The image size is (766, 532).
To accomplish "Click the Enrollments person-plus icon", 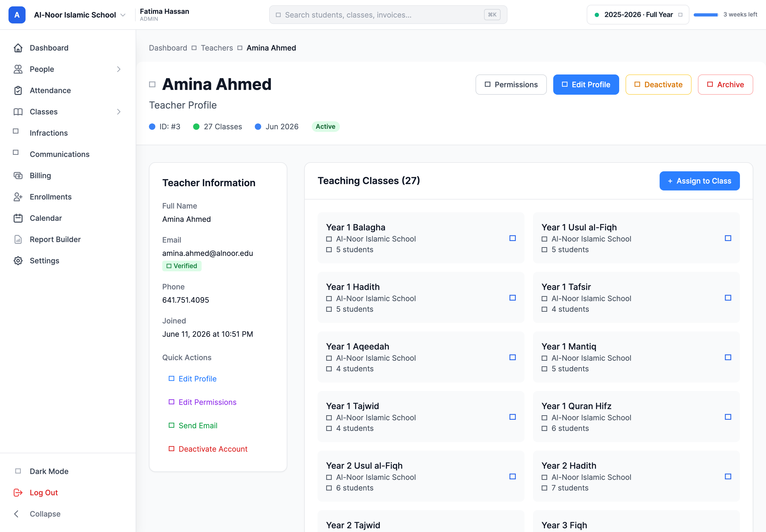I will click(18, 197).
